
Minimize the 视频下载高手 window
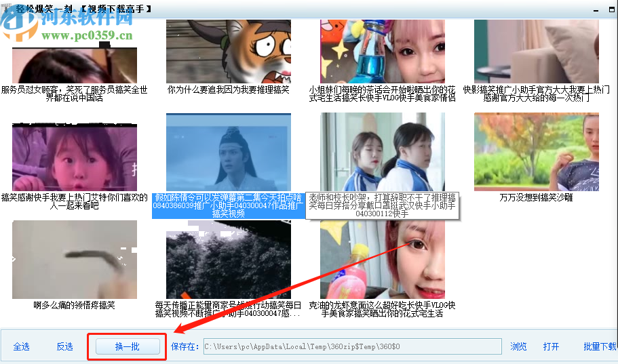[x=596, y=10]
